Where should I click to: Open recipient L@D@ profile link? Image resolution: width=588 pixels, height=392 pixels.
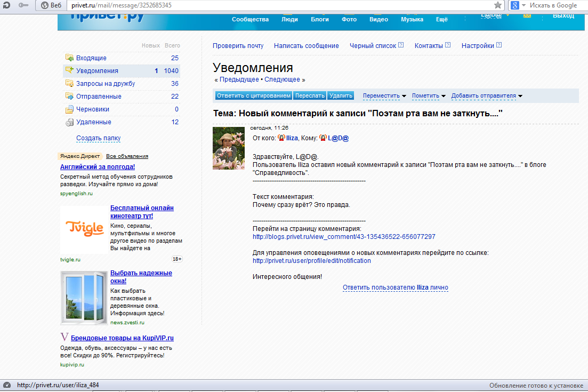[339, 138]
